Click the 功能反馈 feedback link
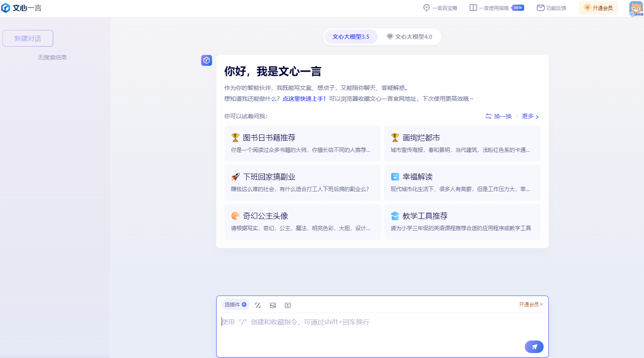The height and width of the screenshot is (358, 644). (551, 8)
